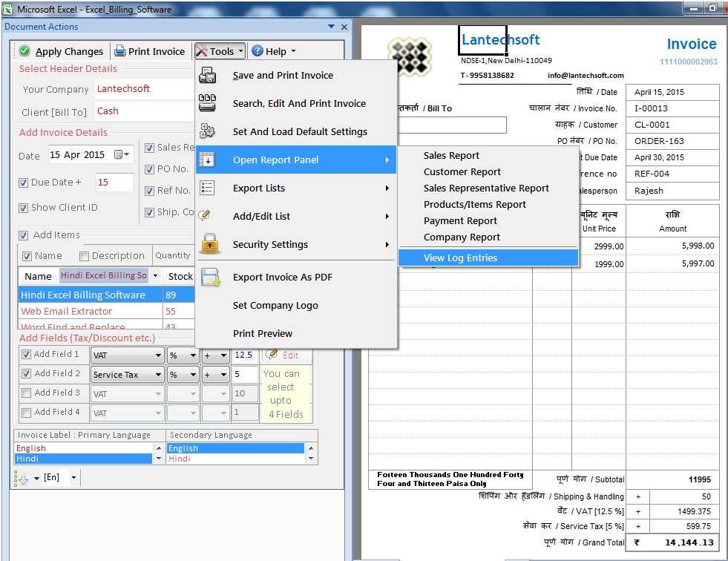Toggle the Sales Rep checkbox
This screenshot has height=561, width=728.
(149, 148)
